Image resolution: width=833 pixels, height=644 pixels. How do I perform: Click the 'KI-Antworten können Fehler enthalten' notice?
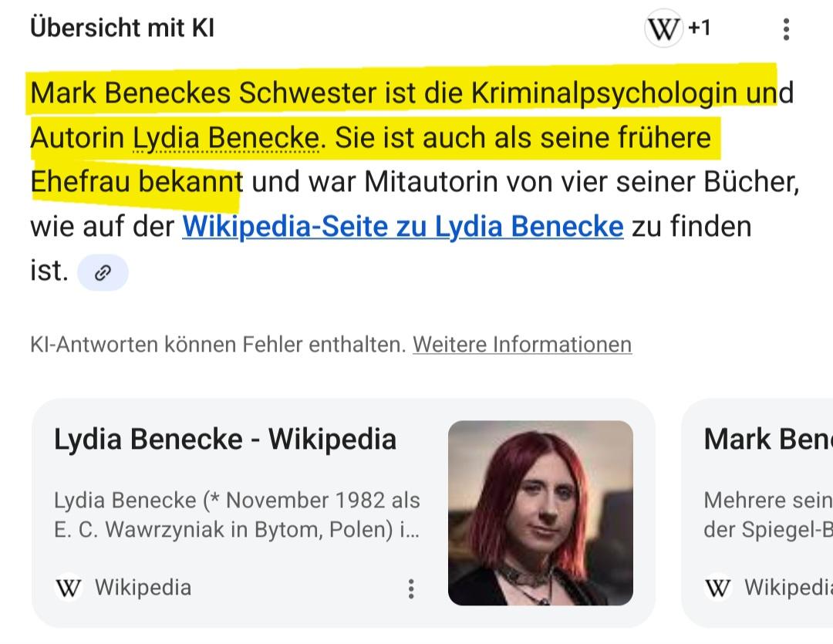click(218, 344)
